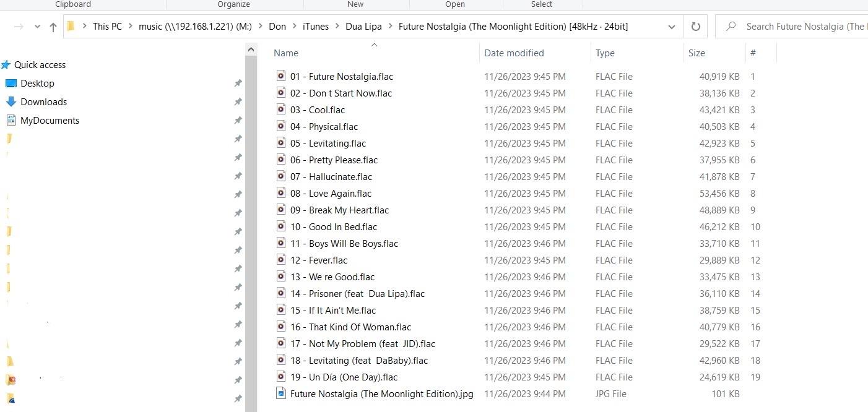Viewport: 868px width, 412px height.
Task: Go to the Don folder breadcrumb
Action: click(277, 27)
